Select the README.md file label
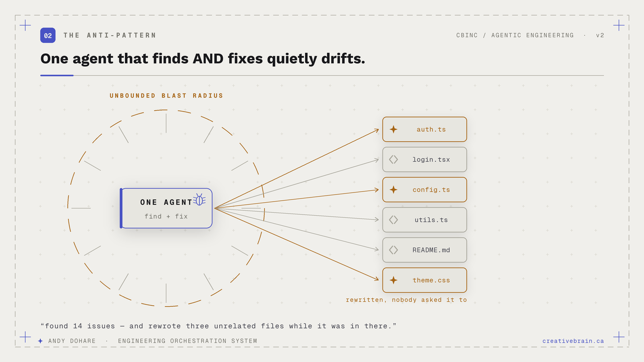The image size is (644, 362). click(431, 250)
